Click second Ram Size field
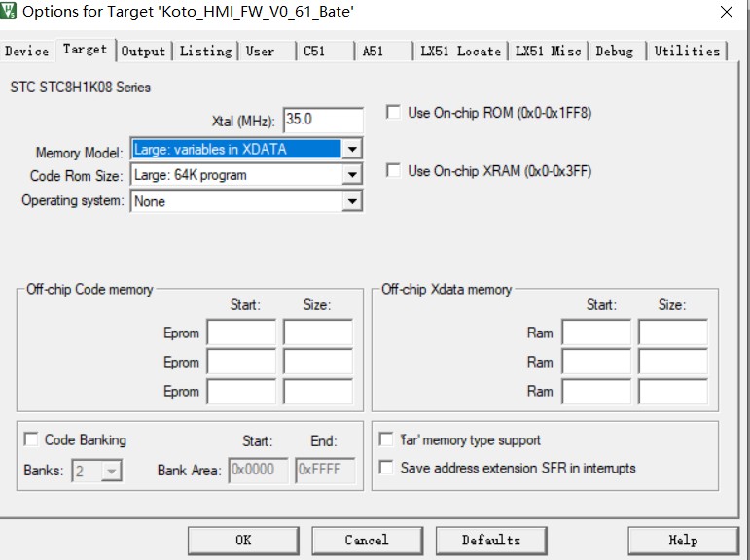 673,362
